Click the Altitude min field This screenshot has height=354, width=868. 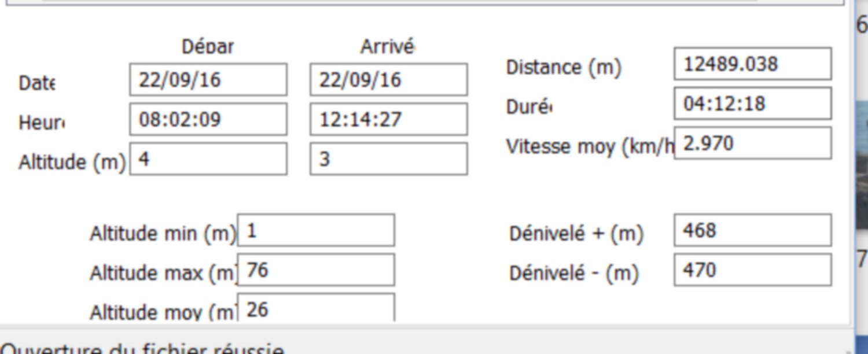coord(316,230)
